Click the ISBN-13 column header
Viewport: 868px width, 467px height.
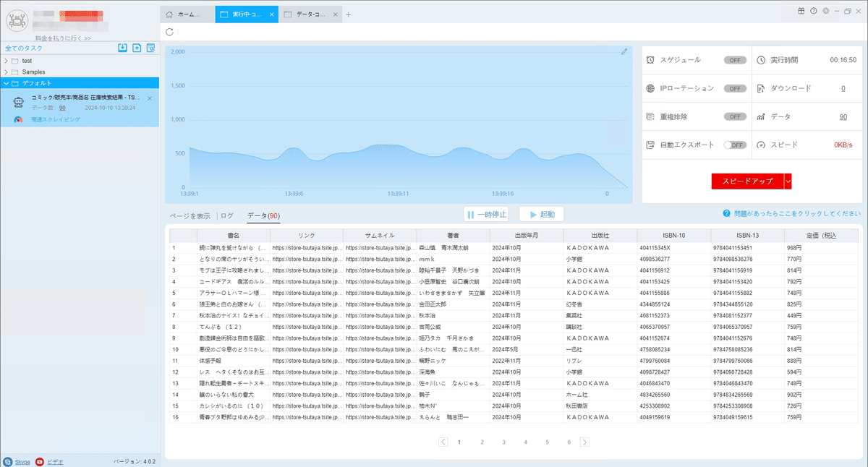(x=747, y=236)
